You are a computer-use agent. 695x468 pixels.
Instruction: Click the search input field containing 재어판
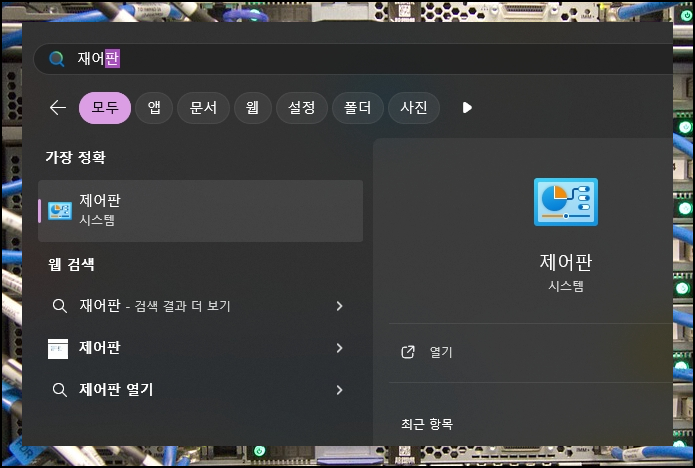point(353,58)
